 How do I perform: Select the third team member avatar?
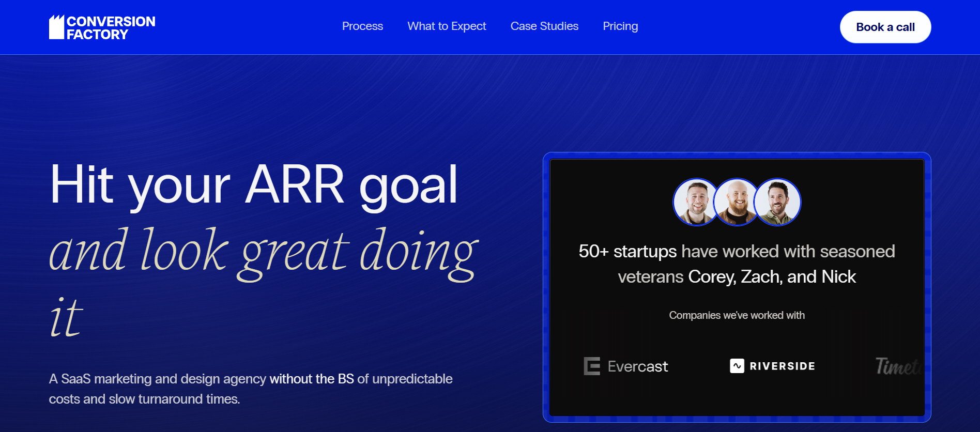point(777,202)
